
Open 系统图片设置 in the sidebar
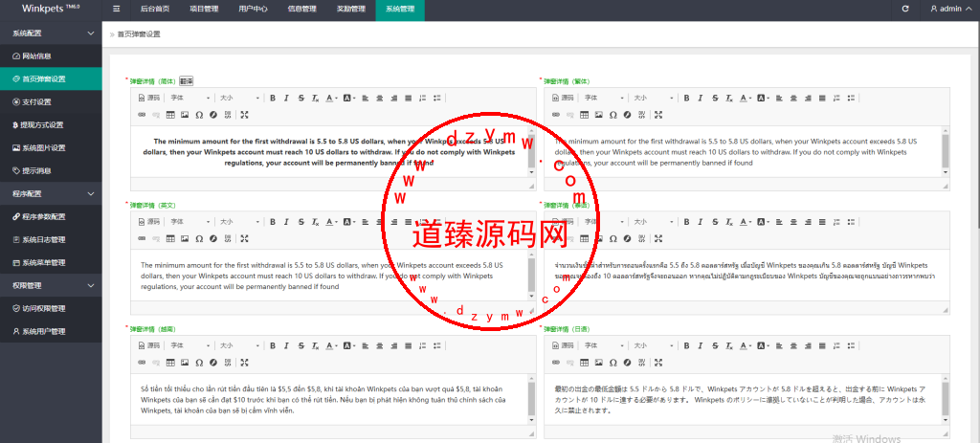(51, 148)
